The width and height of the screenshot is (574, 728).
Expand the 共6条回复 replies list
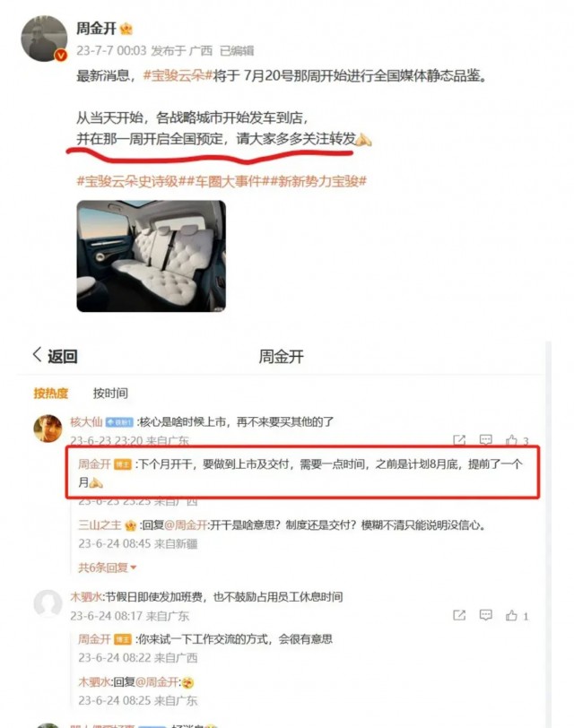pyautogui.click(x=108, y=568)
